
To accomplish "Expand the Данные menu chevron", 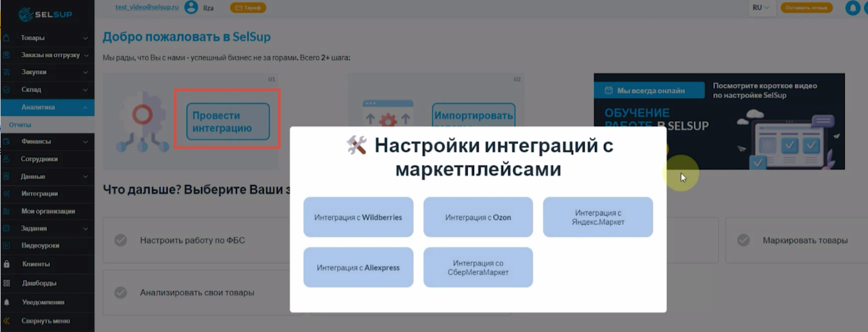I will pos(86,176).
